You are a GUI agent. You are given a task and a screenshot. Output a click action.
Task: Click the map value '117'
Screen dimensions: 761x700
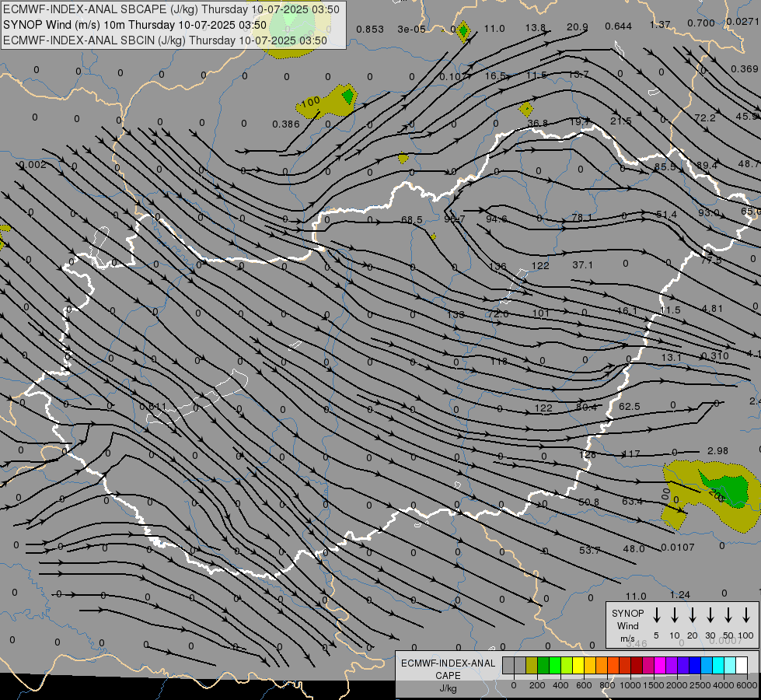click(x=631, y=453)
